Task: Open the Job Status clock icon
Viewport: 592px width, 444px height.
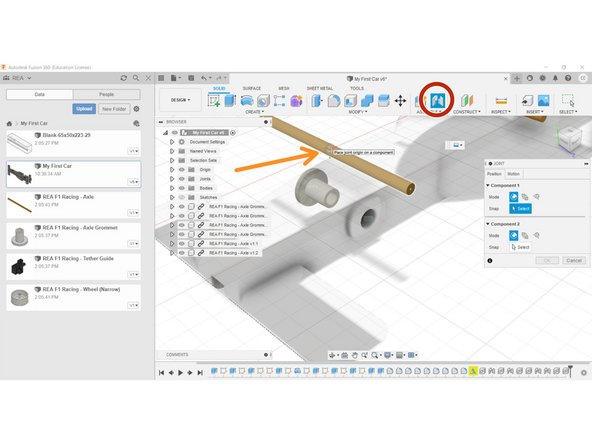Action: point(543,78)
